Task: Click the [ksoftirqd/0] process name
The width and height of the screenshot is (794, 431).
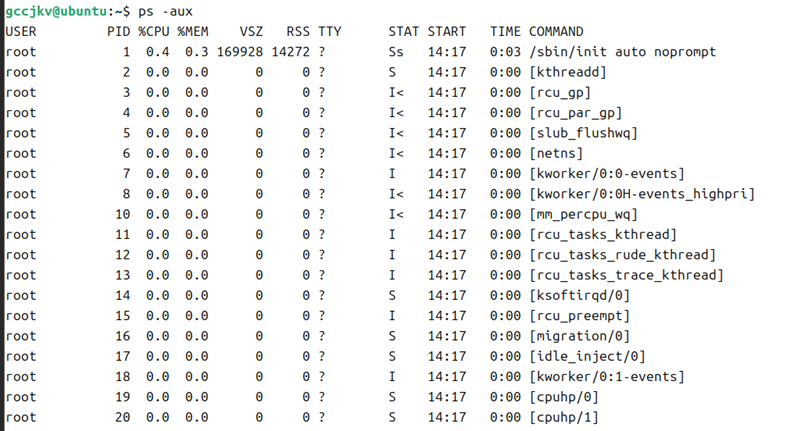Action: (x=579, y=295)
